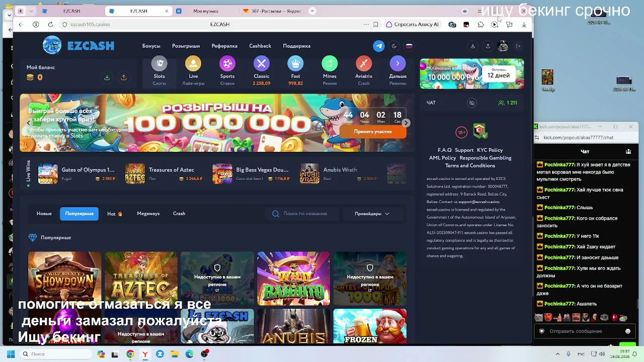
Task: Open the F.A.Q link
Action: pyautogui.click(x=445, y=150)
